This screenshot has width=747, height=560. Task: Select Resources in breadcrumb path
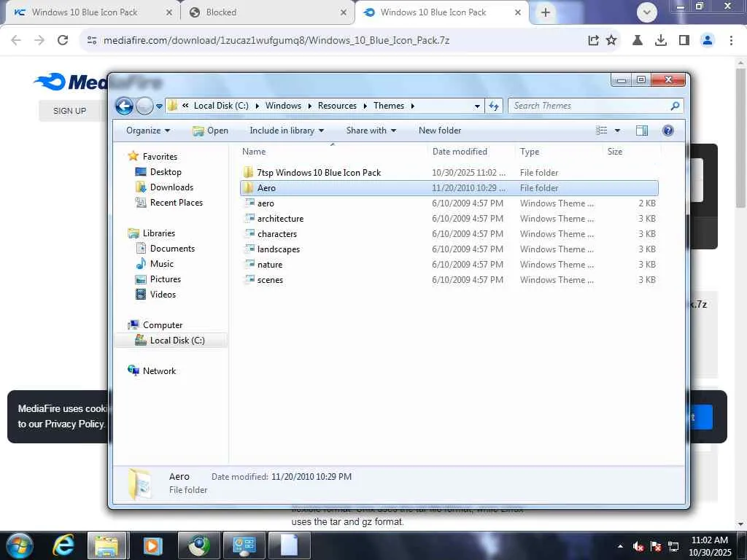tap(337, 106)
